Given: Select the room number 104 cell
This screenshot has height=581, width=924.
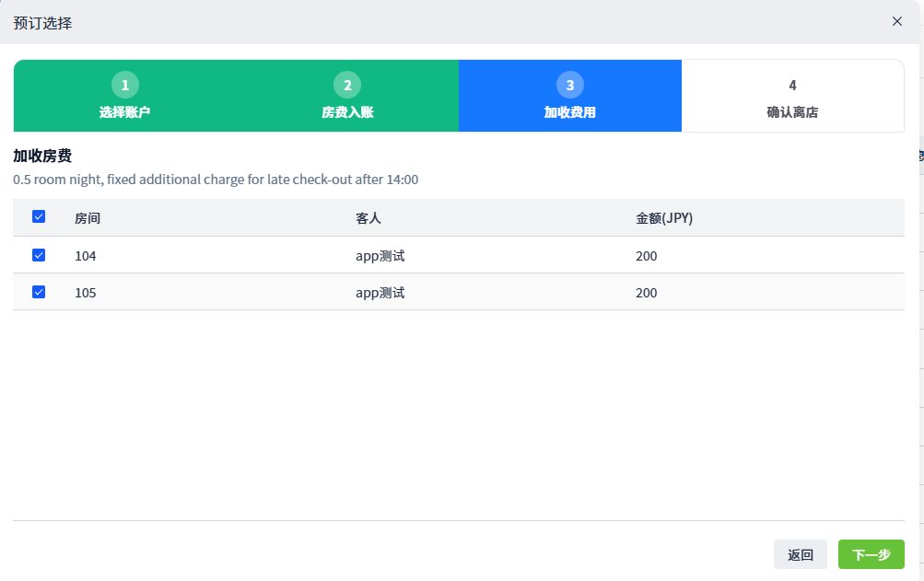Looking at the screenshot, I should click(x=86, y=256).
